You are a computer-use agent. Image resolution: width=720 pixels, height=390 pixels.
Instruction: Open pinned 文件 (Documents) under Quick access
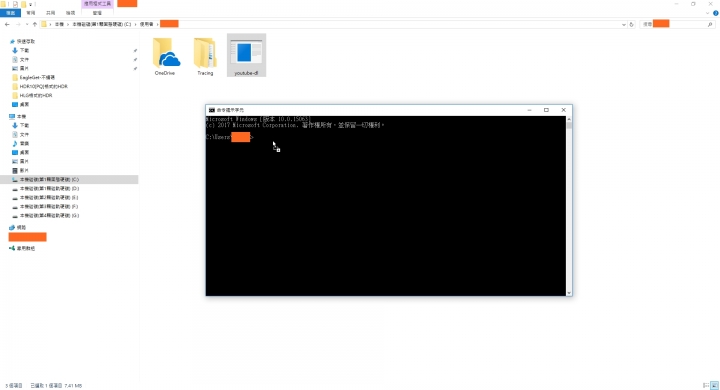(24, 60)
